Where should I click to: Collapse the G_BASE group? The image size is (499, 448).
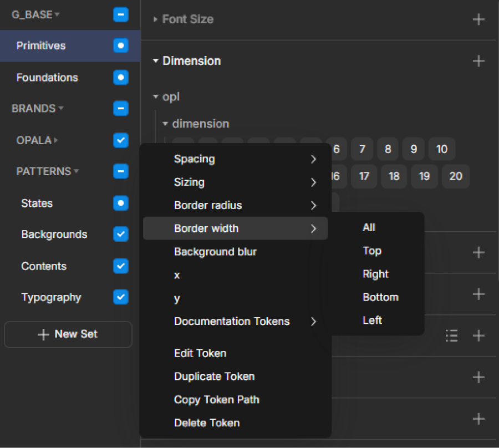point(57,14)
